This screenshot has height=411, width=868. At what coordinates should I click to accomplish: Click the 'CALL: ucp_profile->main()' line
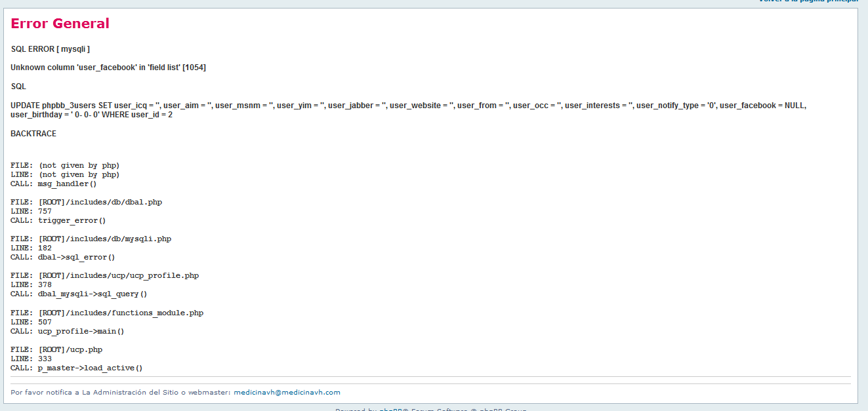coord(67,331)
